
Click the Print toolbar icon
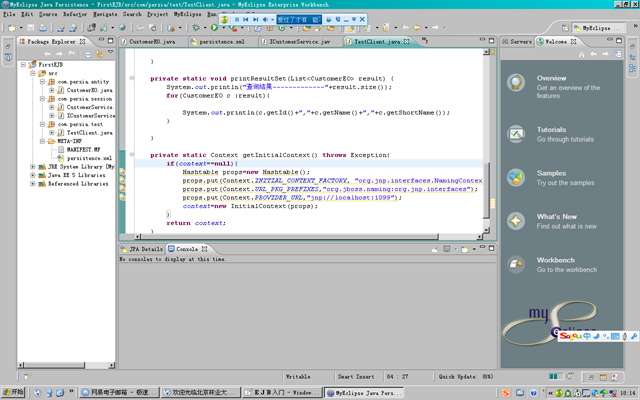[x=42, y=28]
